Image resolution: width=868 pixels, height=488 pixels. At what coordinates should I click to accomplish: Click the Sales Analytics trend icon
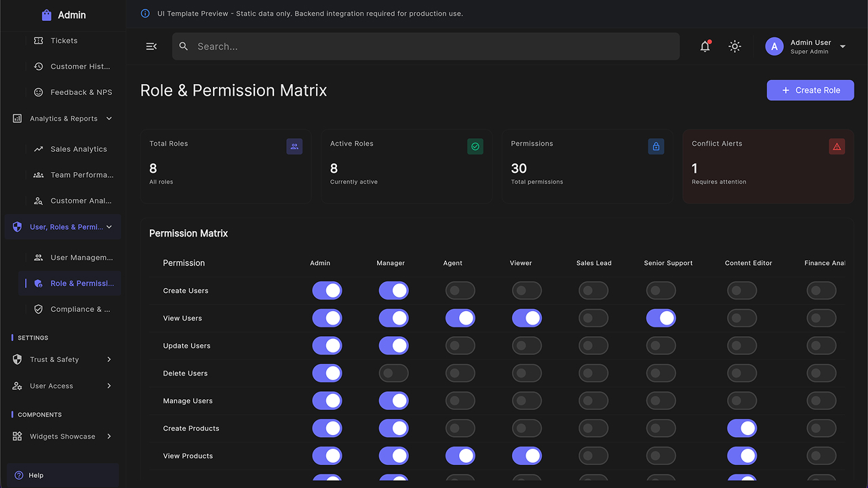pos(39,149)
